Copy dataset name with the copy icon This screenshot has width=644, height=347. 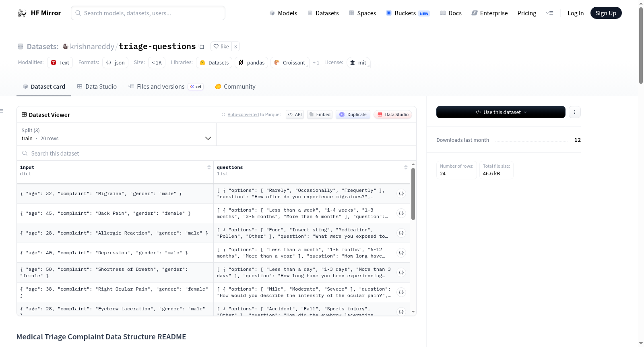202,46
